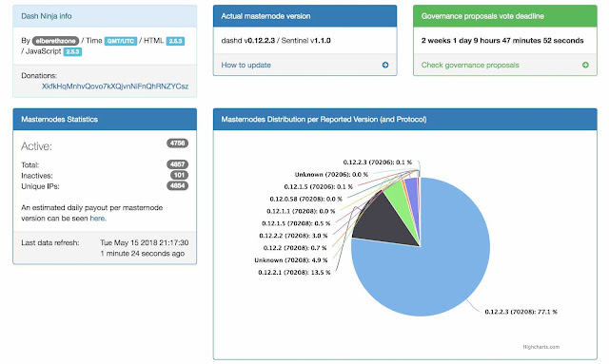Click the label 0.12.2.3 (70206): 0.1 %

coord(377,163)
